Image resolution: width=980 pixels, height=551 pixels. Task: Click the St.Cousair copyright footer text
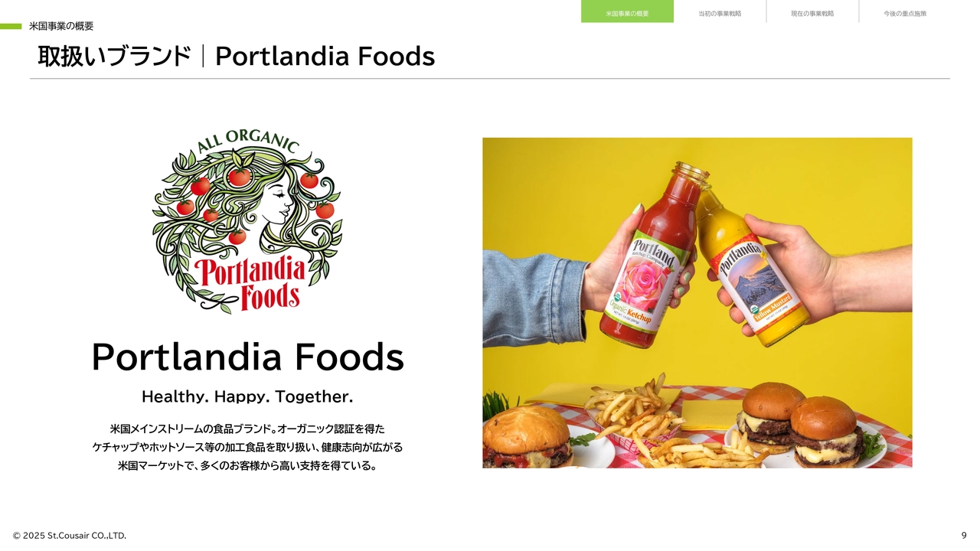(x=70, y=536)
